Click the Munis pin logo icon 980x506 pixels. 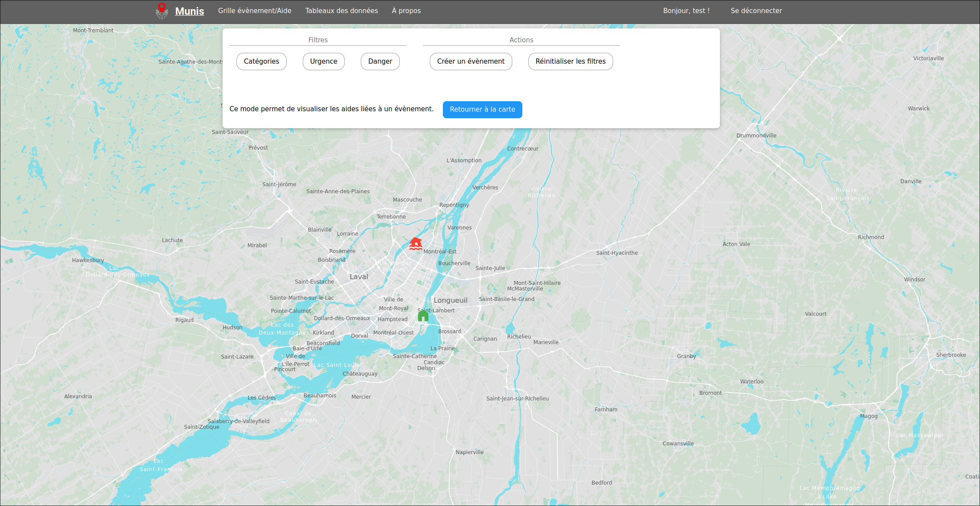tap(162, 11)
